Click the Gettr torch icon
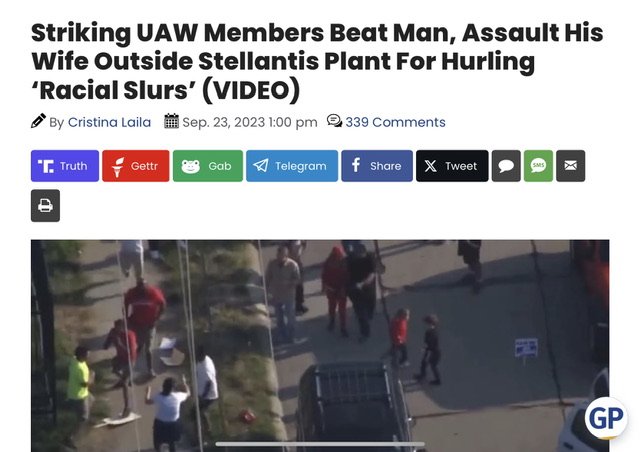The width and height of the screenshot is (640, 452). [118, 167]
